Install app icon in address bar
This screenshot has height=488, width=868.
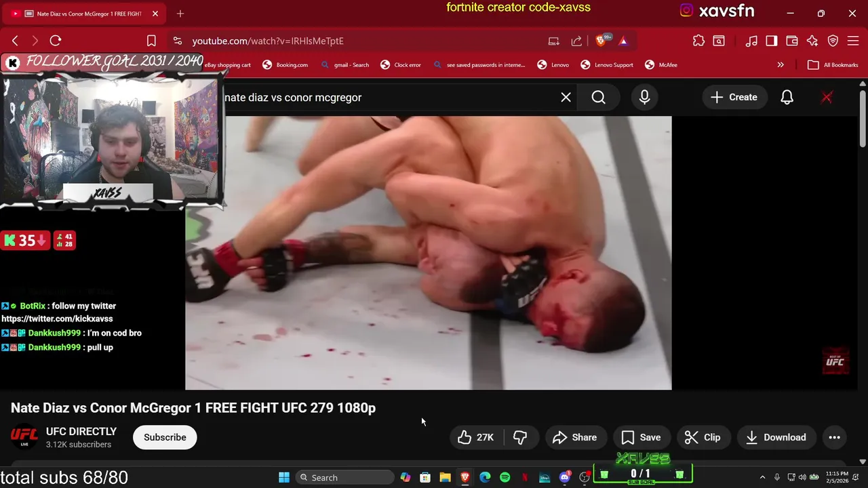tap(554, 41)
